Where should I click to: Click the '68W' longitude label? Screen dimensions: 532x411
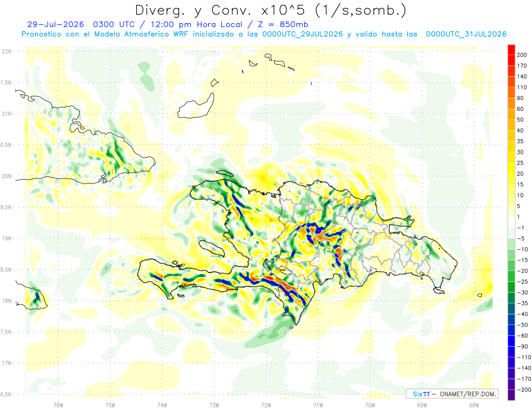pyautogui.click(x=474, y=405)
